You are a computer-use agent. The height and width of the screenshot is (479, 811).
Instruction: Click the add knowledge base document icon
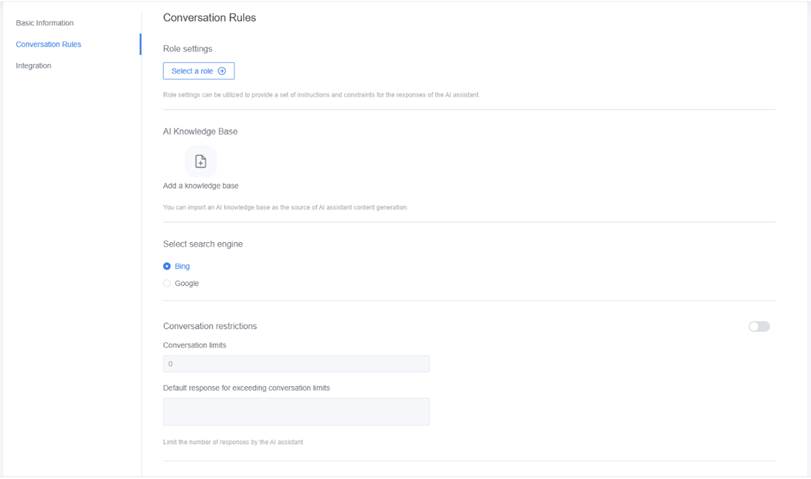(x=200, y=161)
